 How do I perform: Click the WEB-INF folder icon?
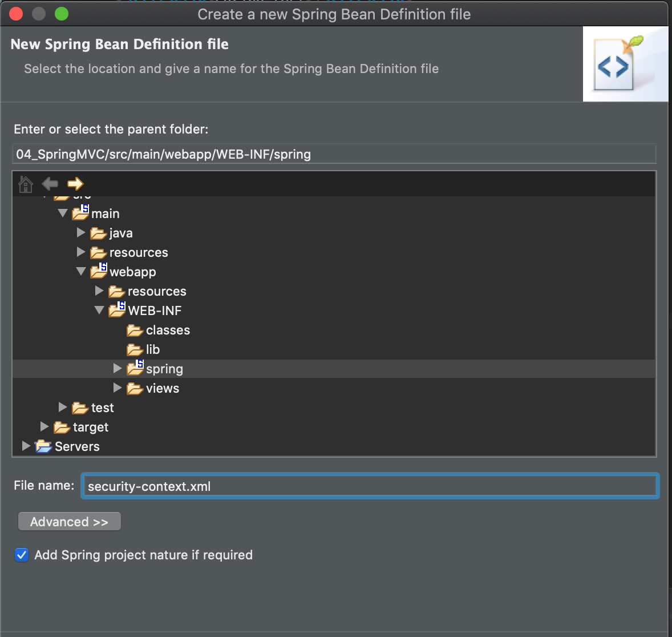117,310
